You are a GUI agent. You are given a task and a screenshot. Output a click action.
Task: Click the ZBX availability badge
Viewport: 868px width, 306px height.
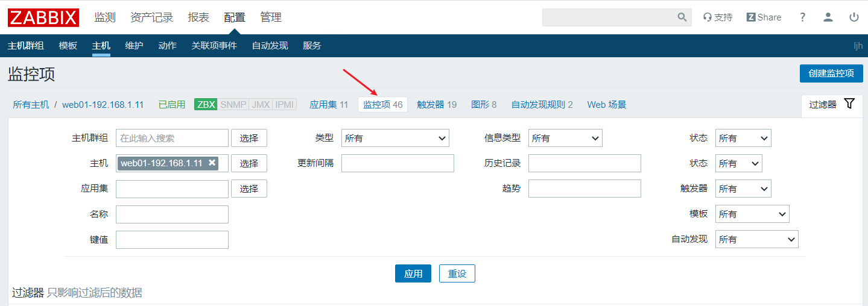[x=206, y=105]
